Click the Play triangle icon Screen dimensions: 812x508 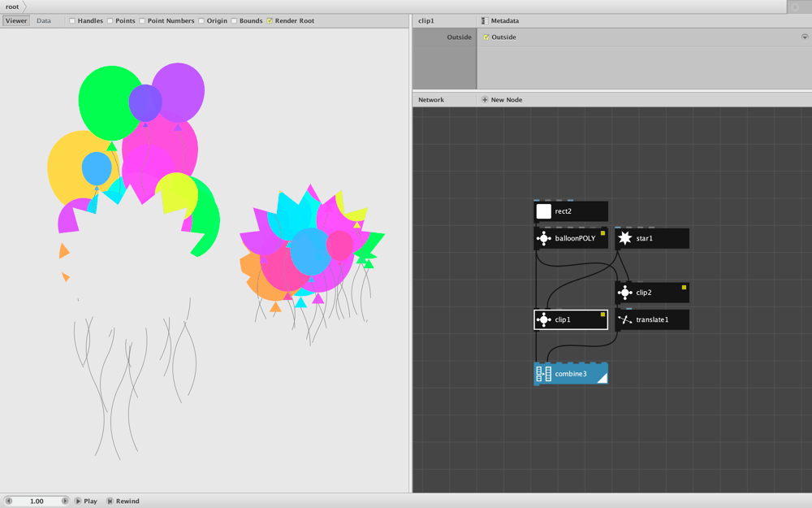pyautogui.click(x=78, y=501)
